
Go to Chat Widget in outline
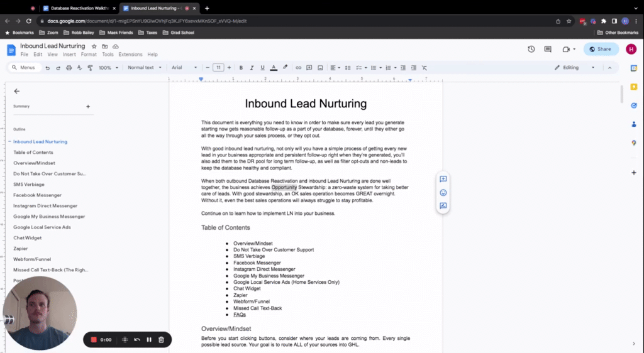point(27,238)
